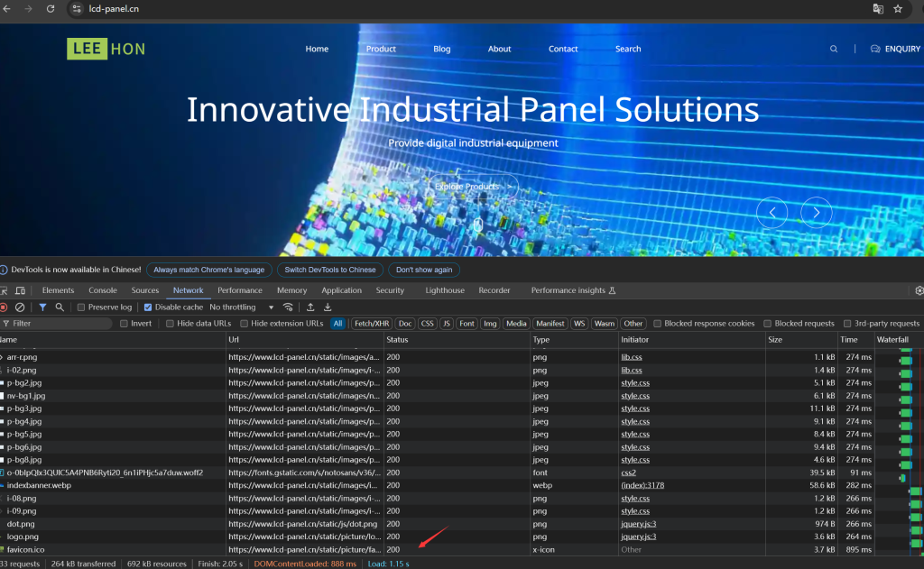This screenshot has width=924, height=569.
Task: Select the Fetch/XHR filter button
Action: coord(372,324)
